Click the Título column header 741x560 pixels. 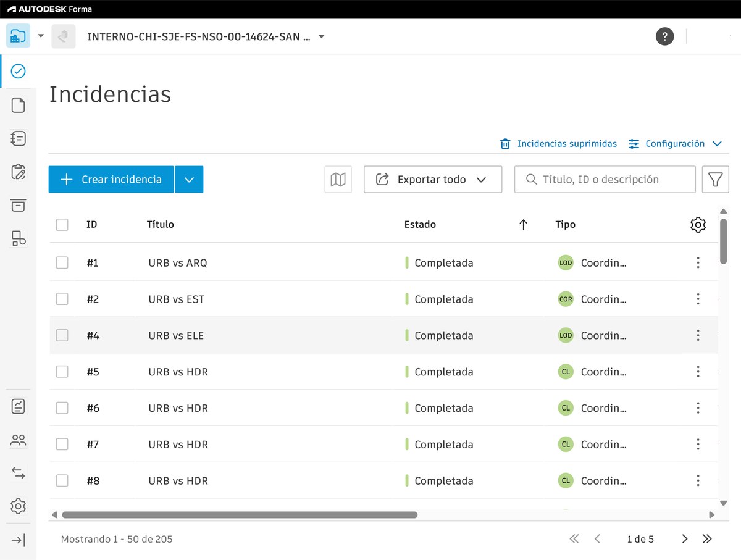pos(160,225)
